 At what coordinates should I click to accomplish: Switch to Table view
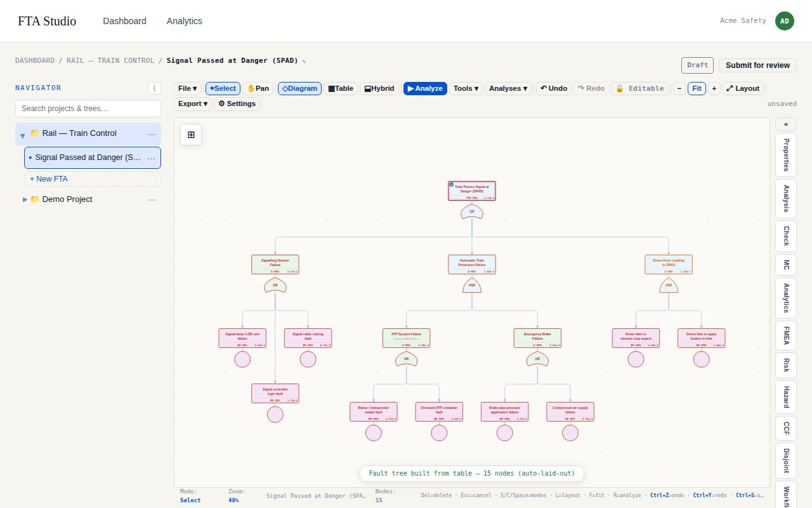(341, 88)
